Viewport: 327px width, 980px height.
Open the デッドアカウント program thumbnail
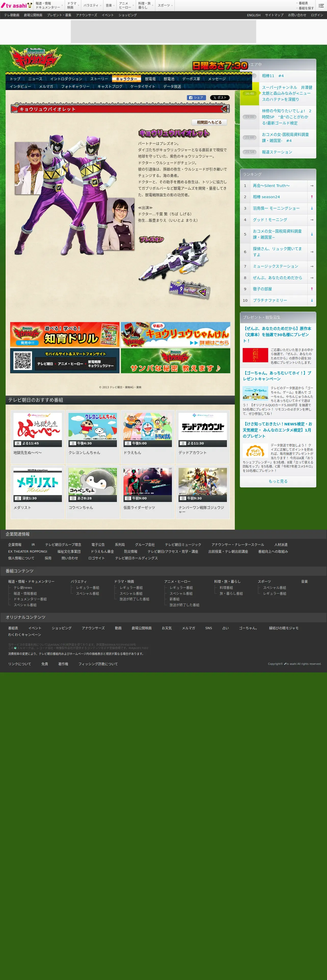tap(202, 430)
